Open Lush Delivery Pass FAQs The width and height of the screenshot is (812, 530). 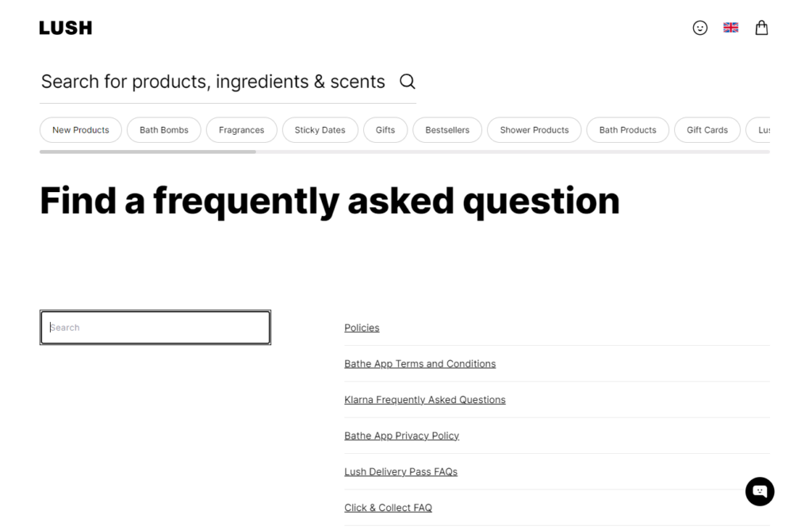click(400, 471)
